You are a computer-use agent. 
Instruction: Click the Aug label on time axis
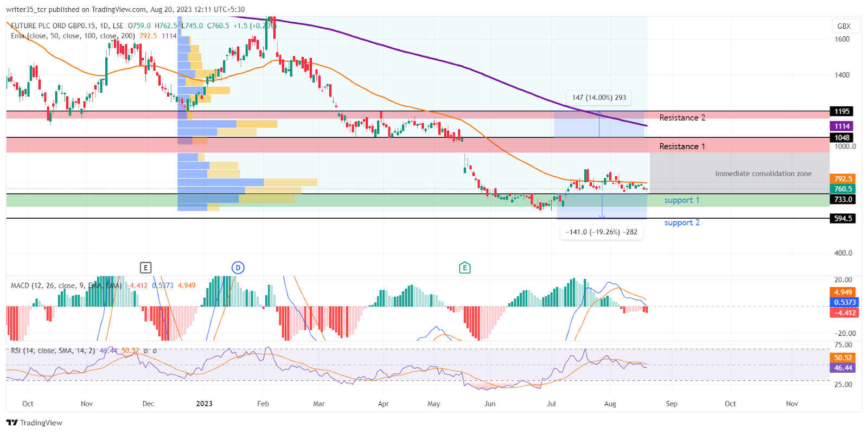coord(610,404)
